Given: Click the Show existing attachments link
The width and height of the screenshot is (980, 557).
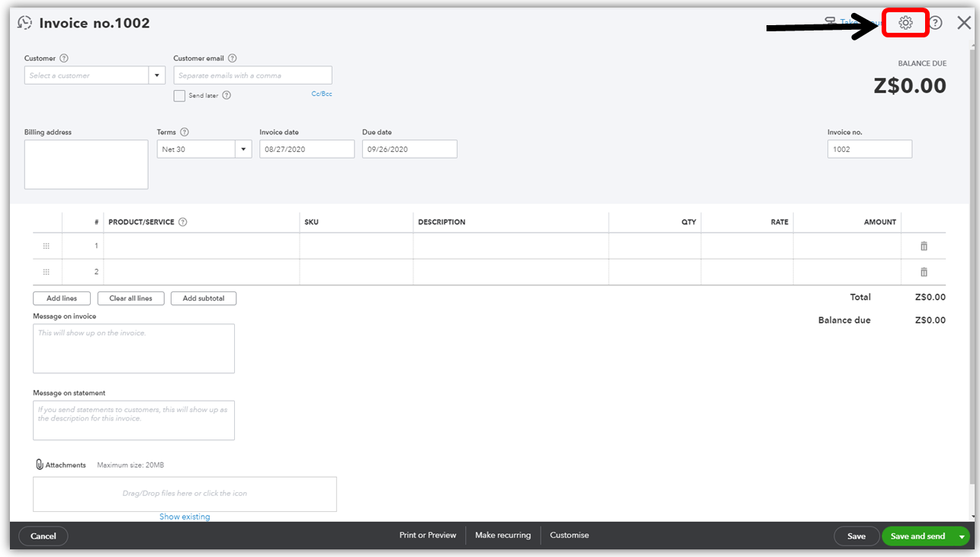Looking at the screenshot, I should point(185,517).
